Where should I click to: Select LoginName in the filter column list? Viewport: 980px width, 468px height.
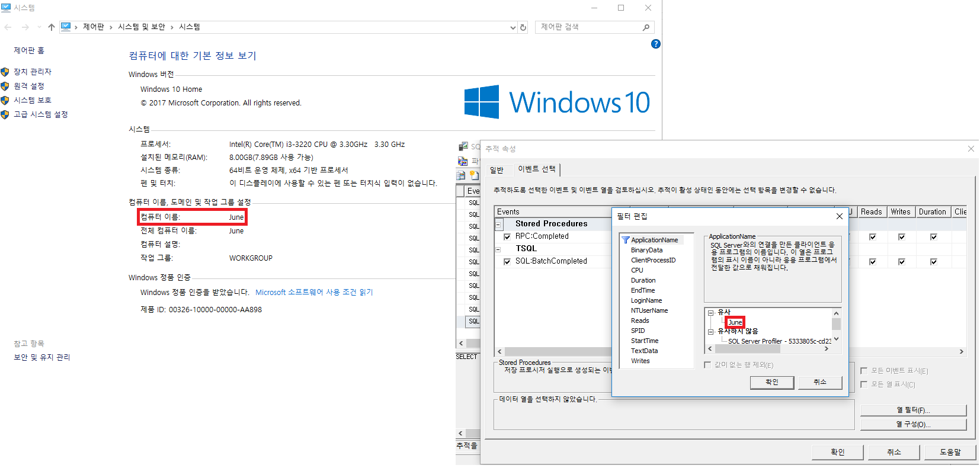tap(646, 300)
